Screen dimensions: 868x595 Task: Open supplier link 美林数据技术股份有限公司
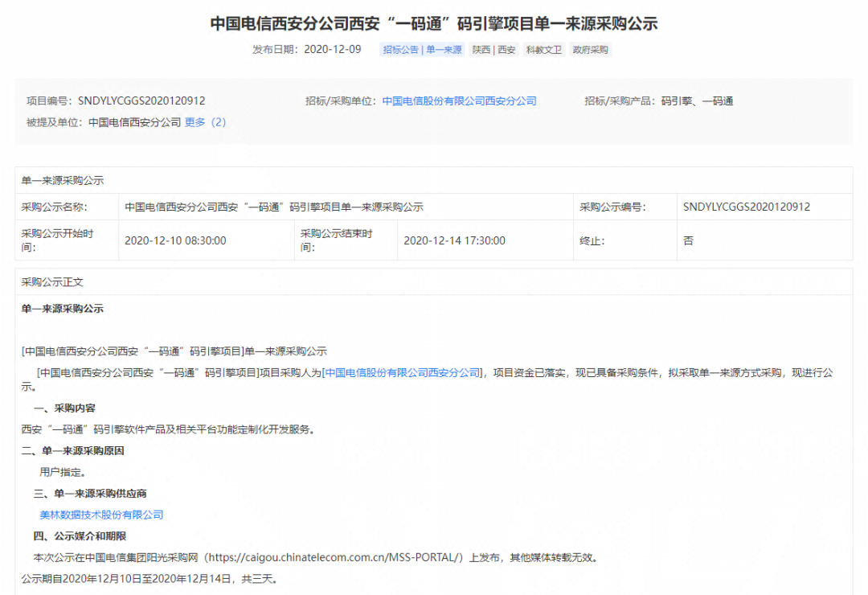coord(101,515)
